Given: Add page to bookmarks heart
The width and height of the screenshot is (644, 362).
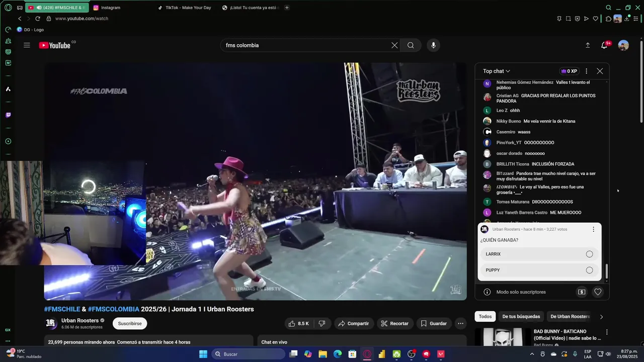Looking at the screenshot, I should (596, 19).
